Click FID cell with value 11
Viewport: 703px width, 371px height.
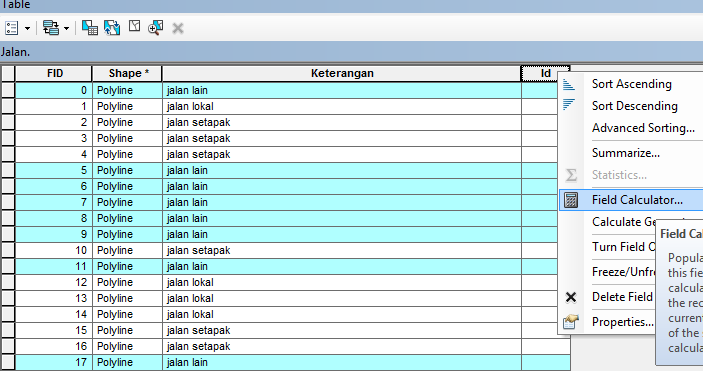point(54,266)
